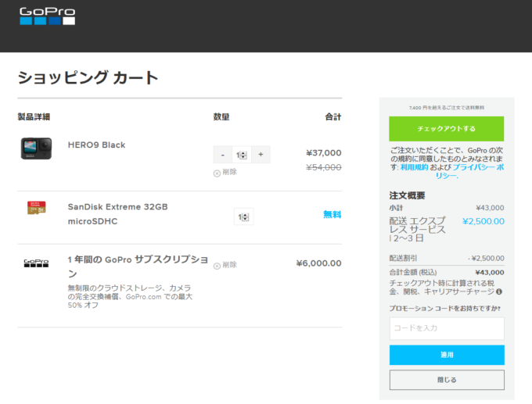This screenshot has width=532, height=404.
Task: Click 配送 エクスプレス サービス shipping option text
Action: point(417,230)
